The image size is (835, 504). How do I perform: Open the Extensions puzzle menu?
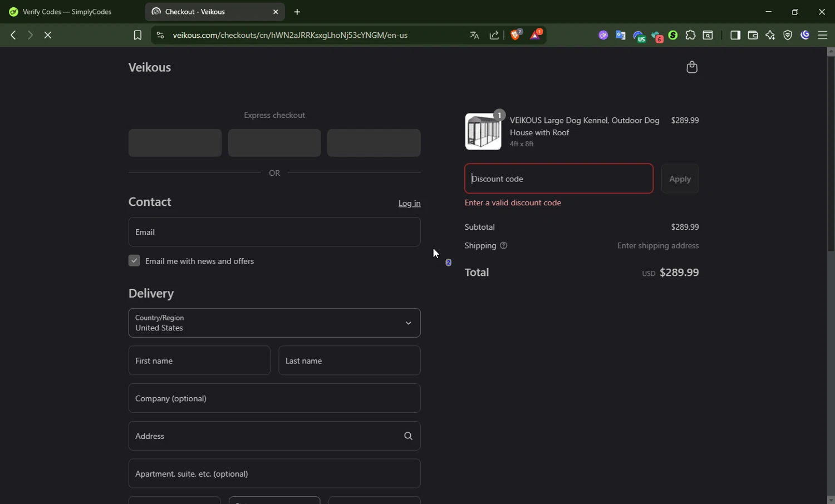click(x=690, y=35)
